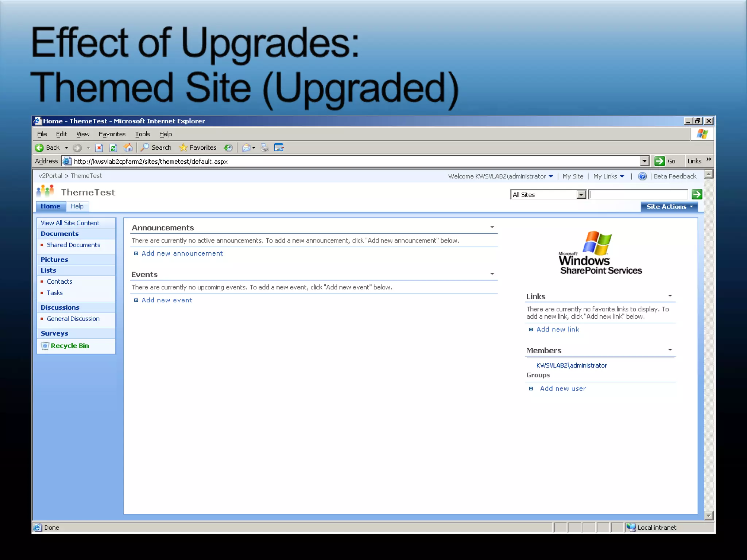This screenshot has width=747, height=560.
Task: Select the Home tab
Action: click(x=51, y=206)
